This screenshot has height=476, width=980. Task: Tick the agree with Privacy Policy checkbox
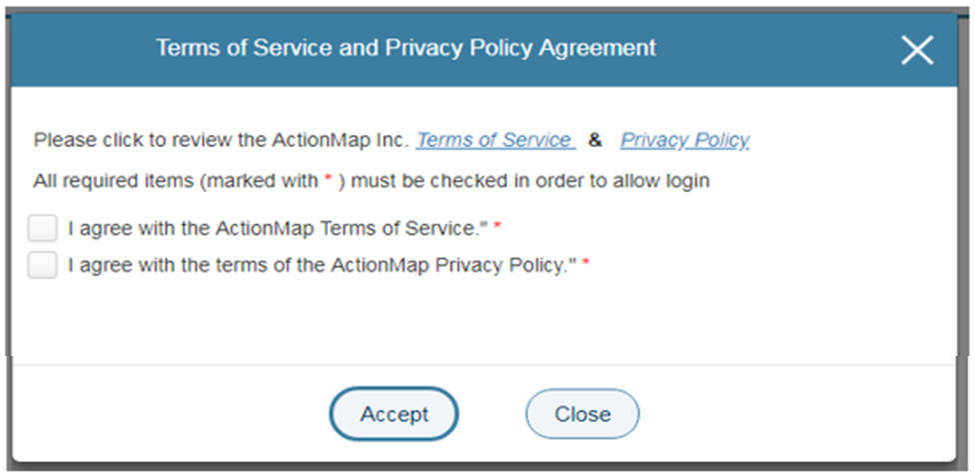click(43, 265)
